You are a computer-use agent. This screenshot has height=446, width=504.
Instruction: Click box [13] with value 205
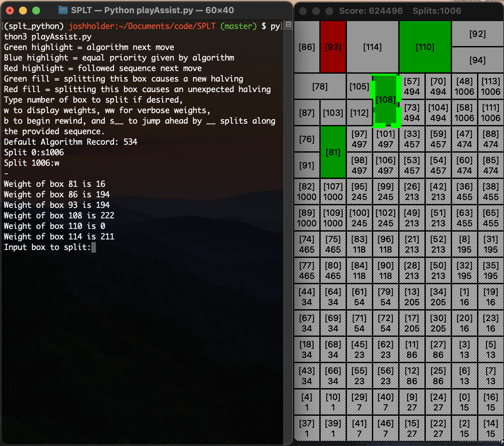coord(412,297)
